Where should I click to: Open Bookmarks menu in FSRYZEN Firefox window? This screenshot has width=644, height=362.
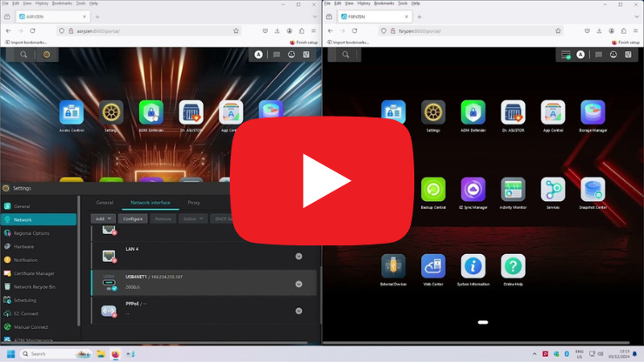384,3
